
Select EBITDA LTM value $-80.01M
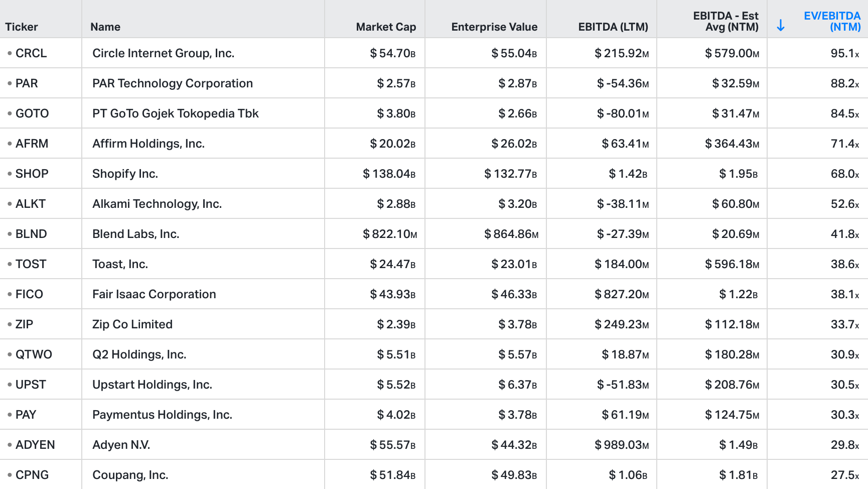(623, 113)
